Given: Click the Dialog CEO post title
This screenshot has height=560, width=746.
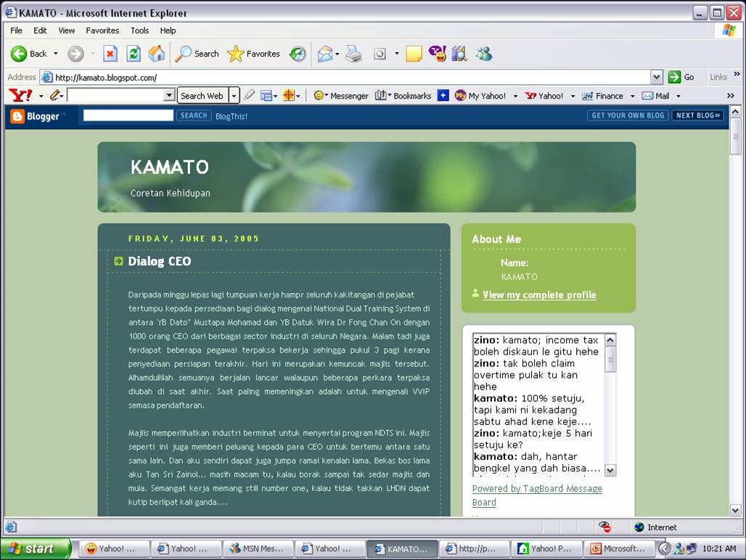Looking at the screenshot, I should [160, 261].
